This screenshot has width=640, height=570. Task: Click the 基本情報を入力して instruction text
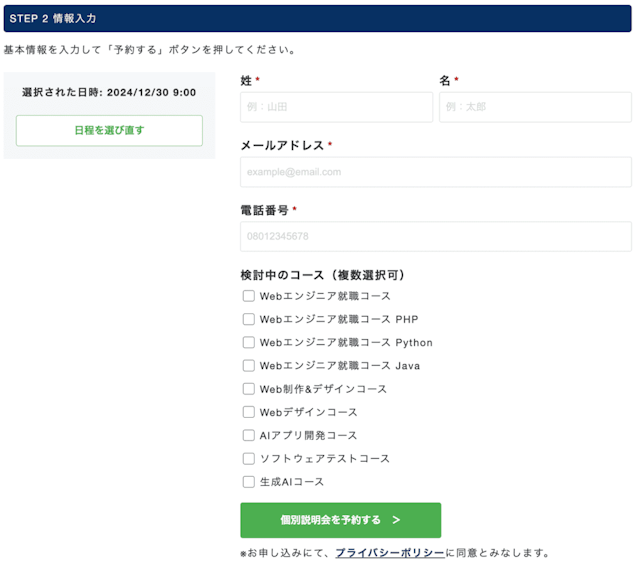[x=150, y=50]
